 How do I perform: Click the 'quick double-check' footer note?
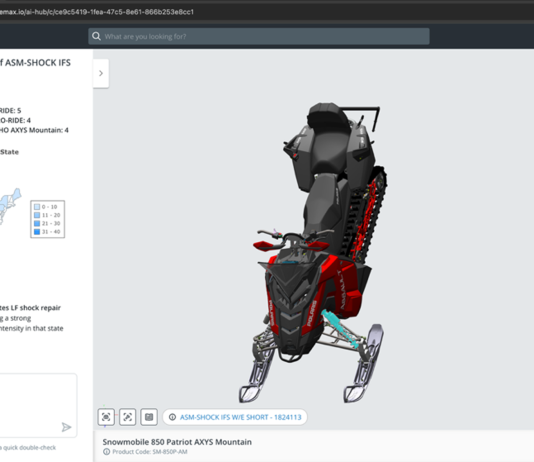(29, 447)
